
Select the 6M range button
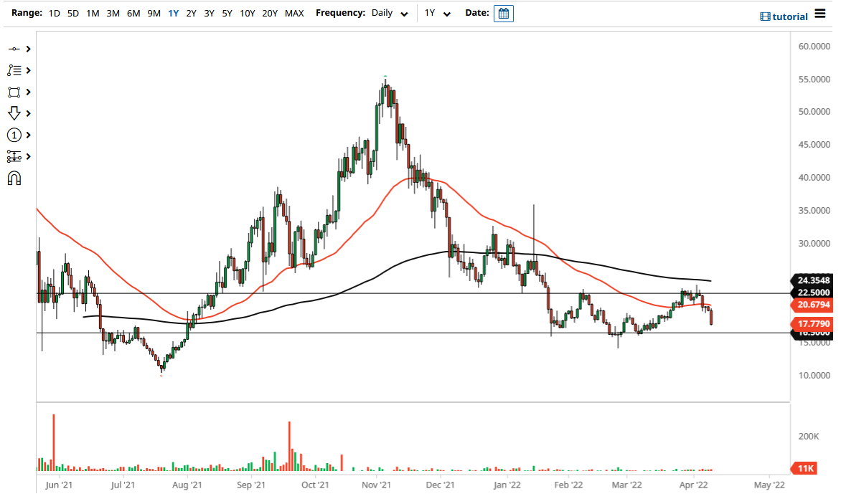coord(133,13)
